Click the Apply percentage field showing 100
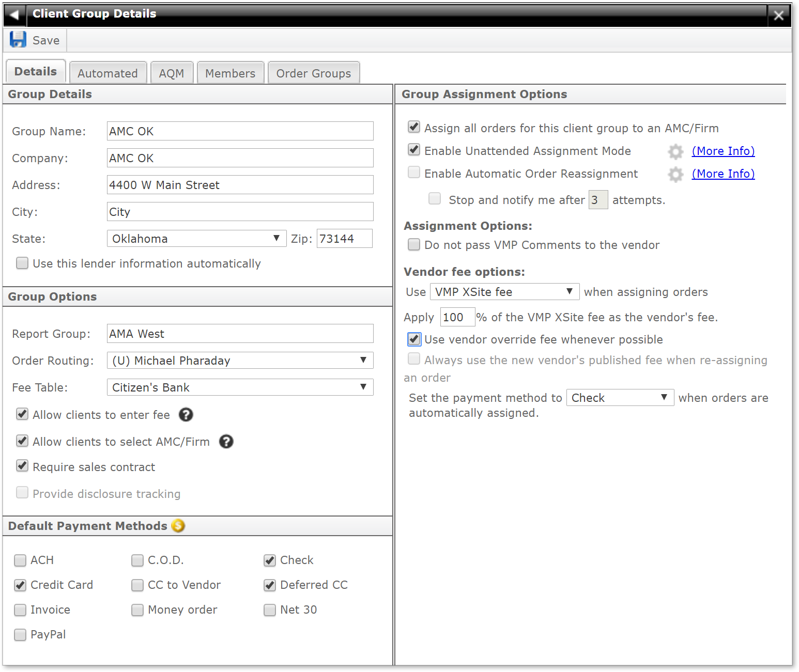799x672 pixels. point(457,317)
